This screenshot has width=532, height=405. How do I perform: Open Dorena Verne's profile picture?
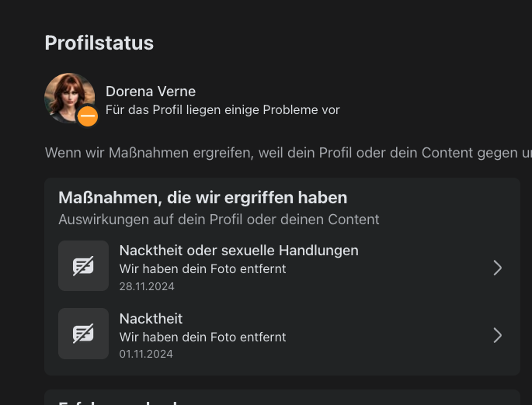pos(66,95)
